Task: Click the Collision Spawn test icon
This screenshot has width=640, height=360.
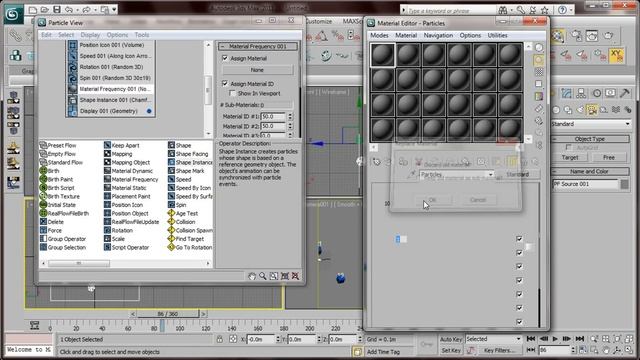Action: (x=171, y=231)
